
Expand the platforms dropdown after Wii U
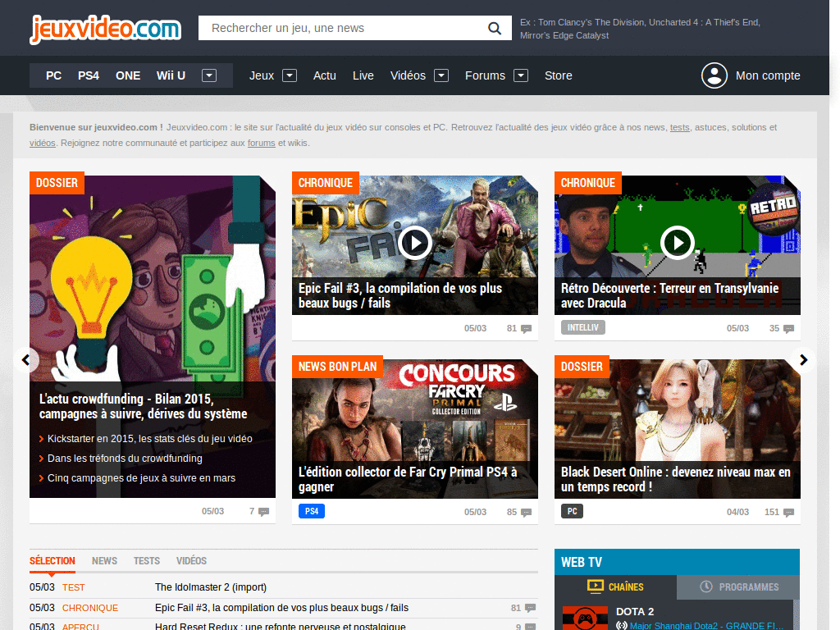209,75
